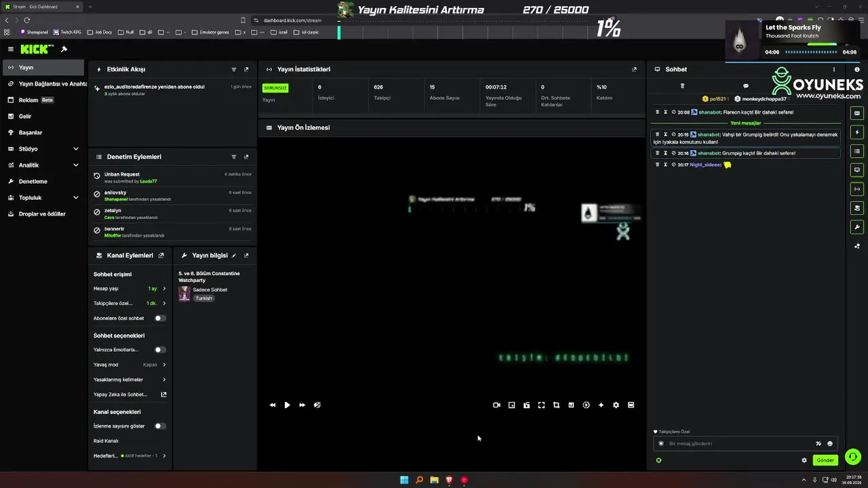The height and width of the screenshot is (488, 868).
Task: Delete shanabot's 20:08 Flareon message
Action: tap(657, 113)
